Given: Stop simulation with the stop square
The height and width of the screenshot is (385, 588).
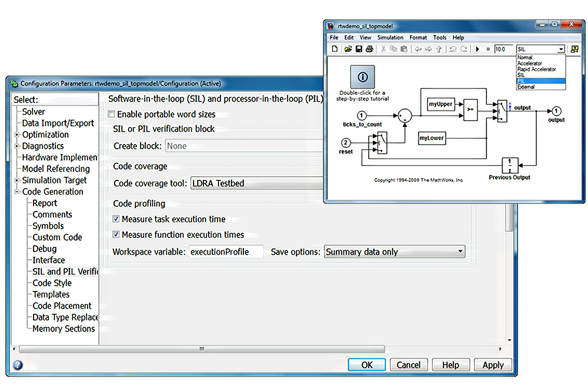Looking at the screenshot, I should tap(488, 49).
